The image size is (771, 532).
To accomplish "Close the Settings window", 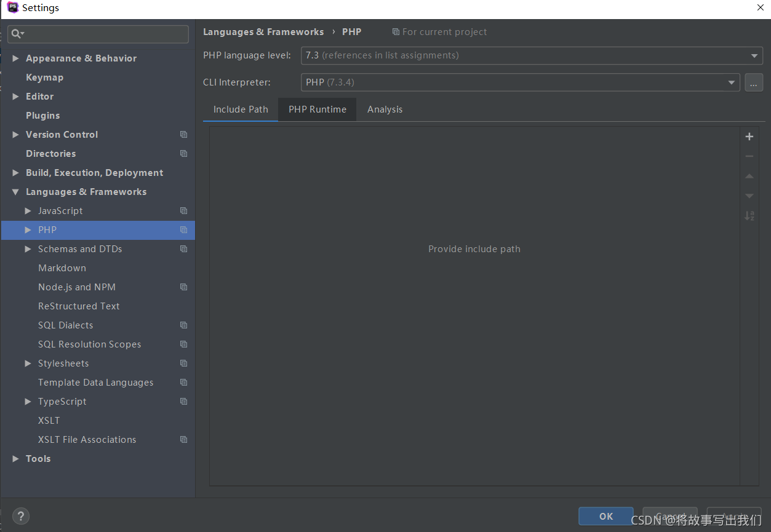I will (761, 7).
